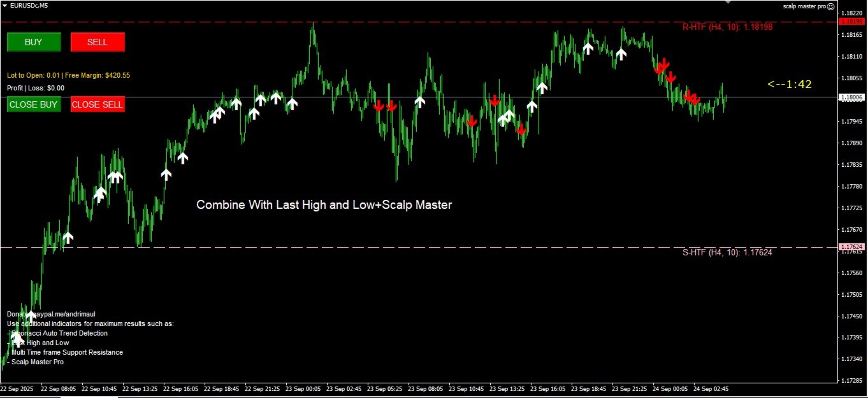868x398 pixels.
Task: Click the rightmost red down arrow signal
Action: 694,99
